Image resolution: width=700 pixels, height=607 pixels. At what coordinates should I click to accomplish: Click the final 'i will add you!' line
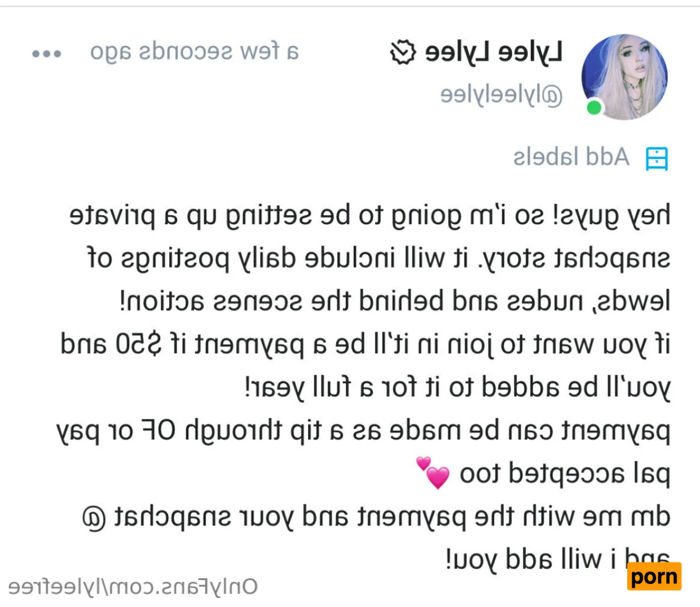(558, 559)
